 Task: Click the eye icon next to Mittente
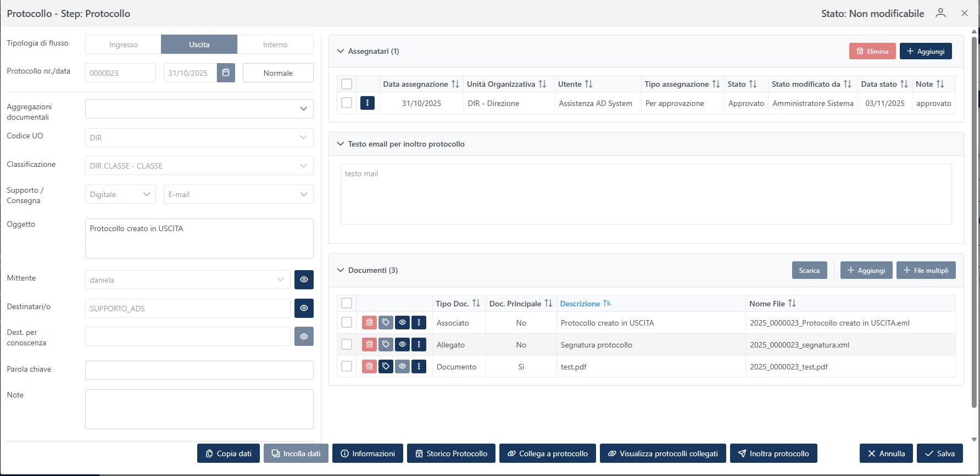pyautogui.click(x=304, y=279)
